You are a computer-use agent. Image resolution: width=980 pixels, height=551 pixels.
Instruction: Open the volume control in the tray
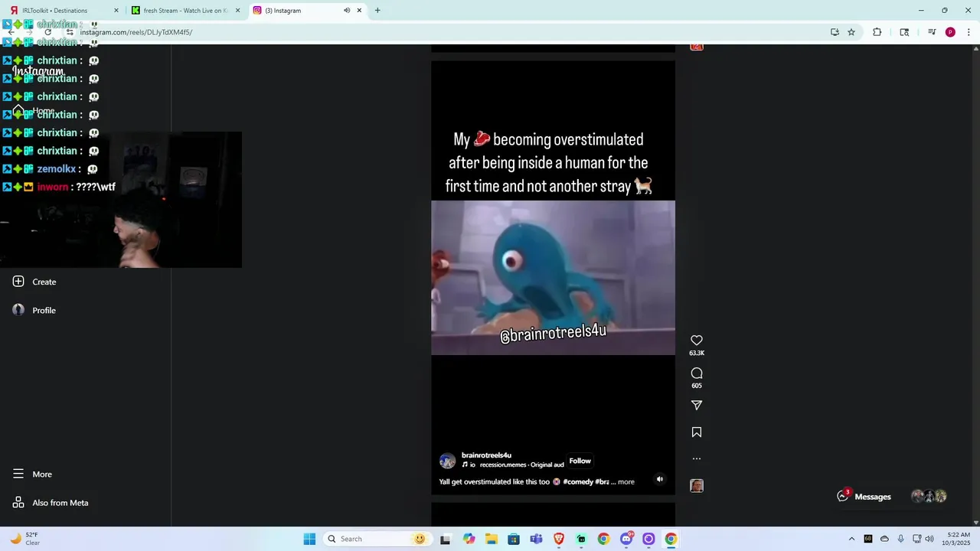(x=929, y=539)
